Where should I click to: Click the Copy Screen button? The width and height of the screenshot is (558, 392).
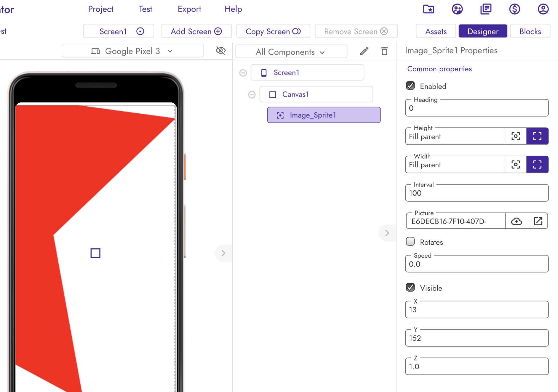point(273,31)
